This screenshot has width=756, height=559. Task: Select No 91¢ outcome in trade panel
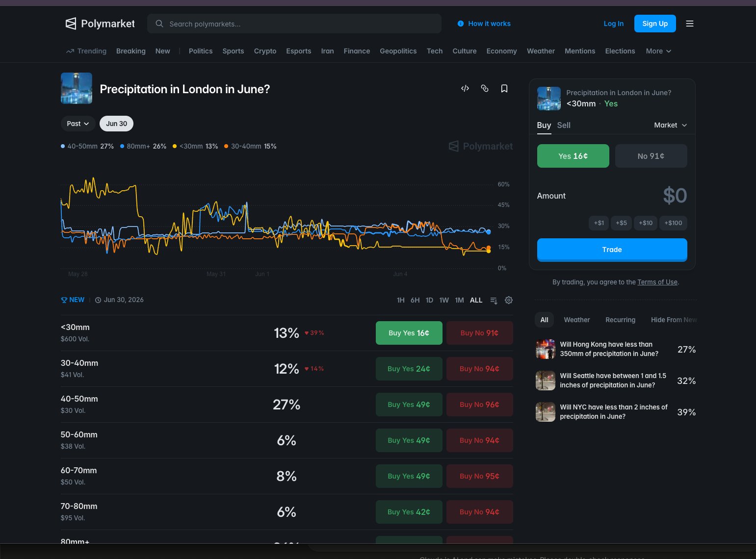651,156
